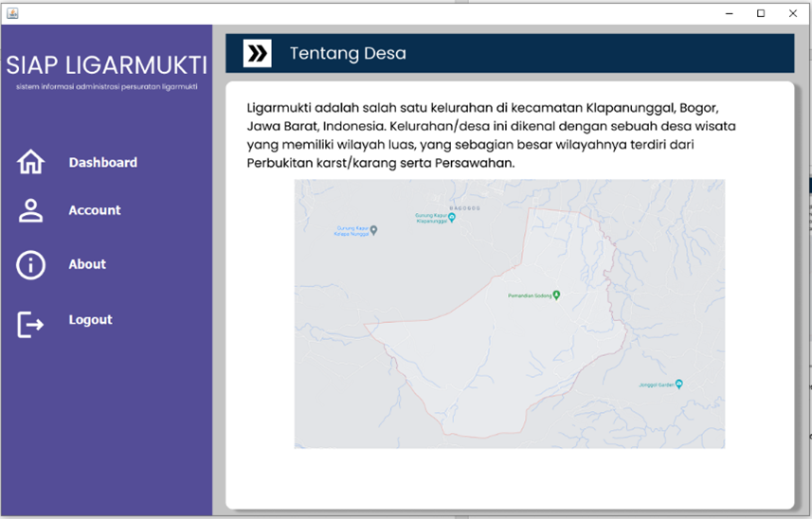The width and height of the screenshot is (812, 519).
Task: Click the Gunung Kapur Klapanunggal teal marker
Action: pyautogui.click(x=452, y=218)
